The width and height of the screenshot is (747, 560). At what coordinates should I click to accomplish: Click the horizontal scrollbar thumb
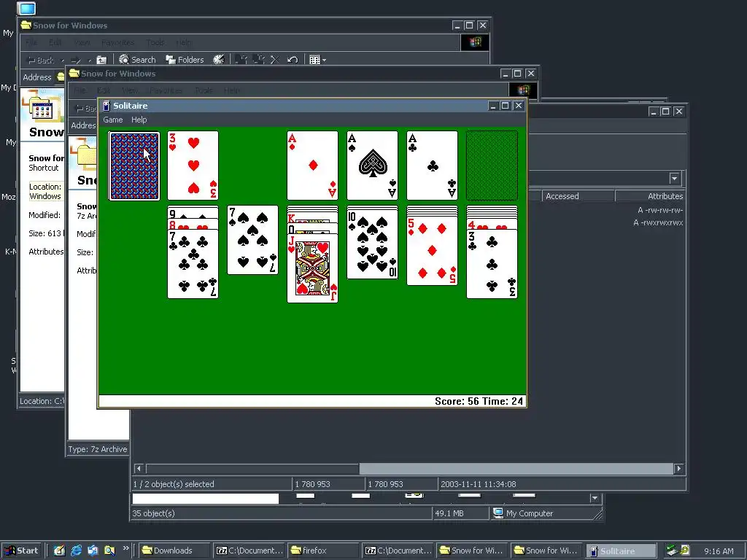point(516,469)
